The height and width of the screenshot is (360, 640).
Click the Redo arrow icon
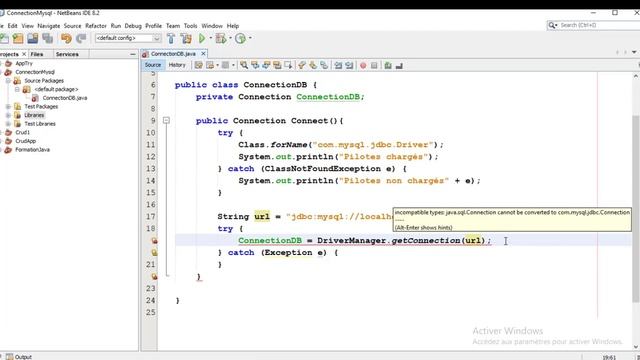tap(81, 38)
